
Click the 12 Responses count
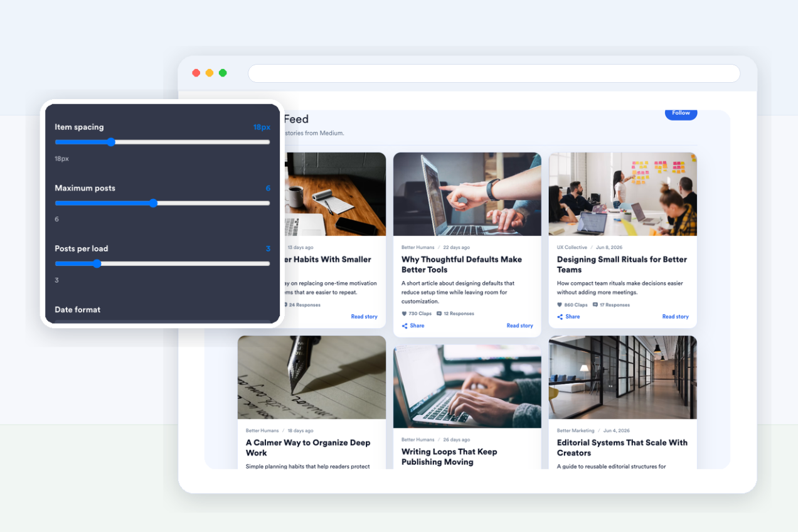459,314
